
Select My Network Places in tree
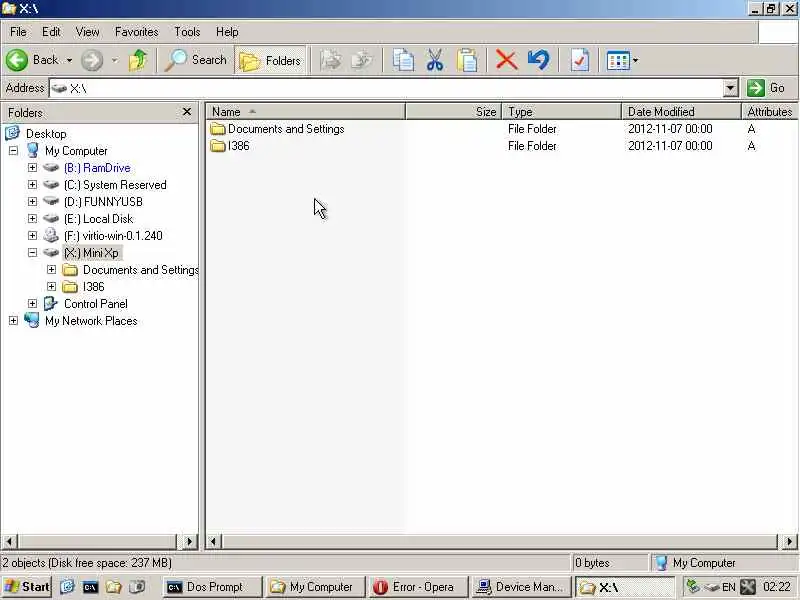91,321
